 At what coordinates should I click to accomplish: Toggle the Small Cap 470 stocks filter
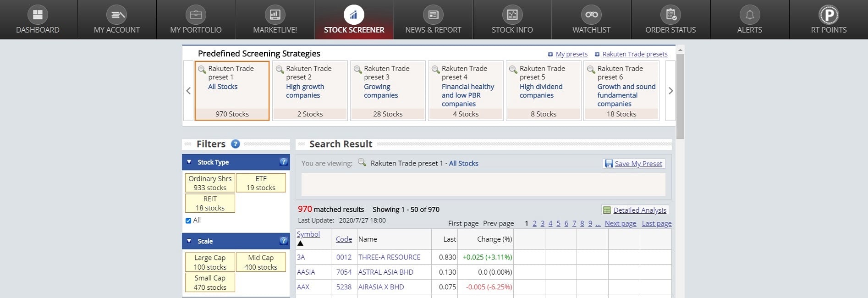click(x=210, y=282)
